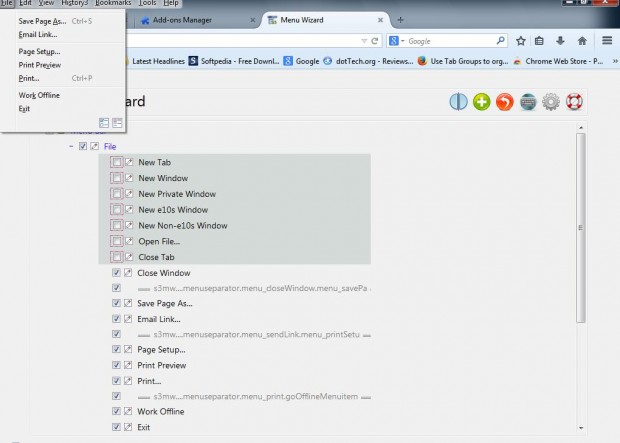
Task: Open the Use Tab Groups bookmark
Action: (463, 61)
